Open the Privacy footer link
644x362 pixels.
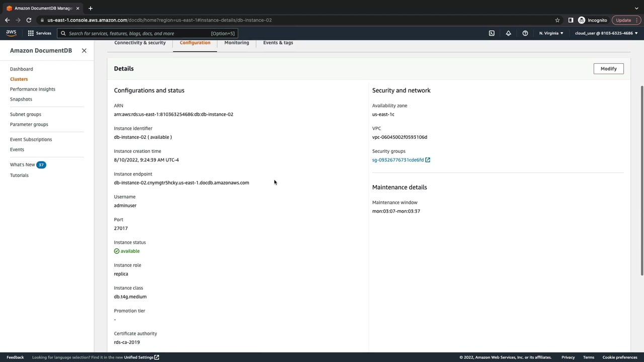(x=568, y=357)
